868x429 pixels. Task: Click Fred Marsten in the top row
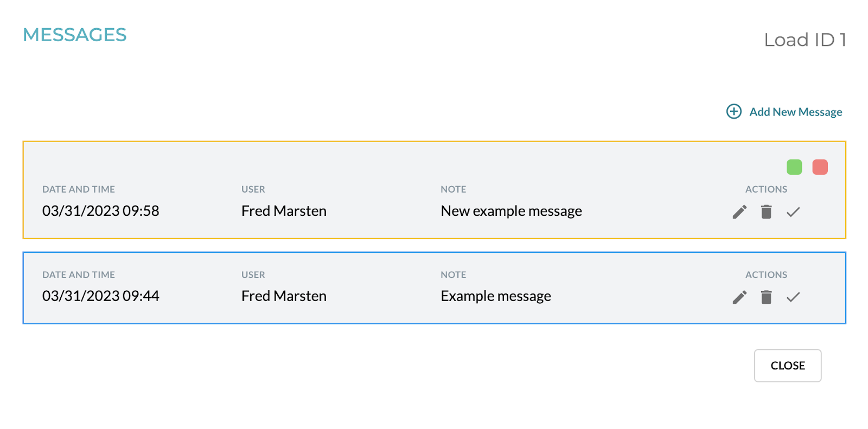[284, 211]
